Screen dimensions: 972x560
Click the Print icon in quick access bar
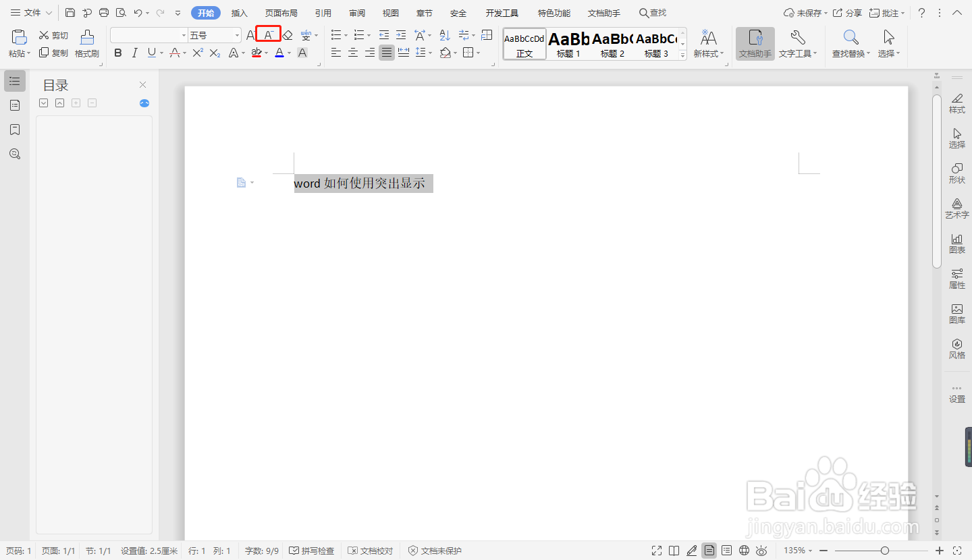tap(104, 13)
